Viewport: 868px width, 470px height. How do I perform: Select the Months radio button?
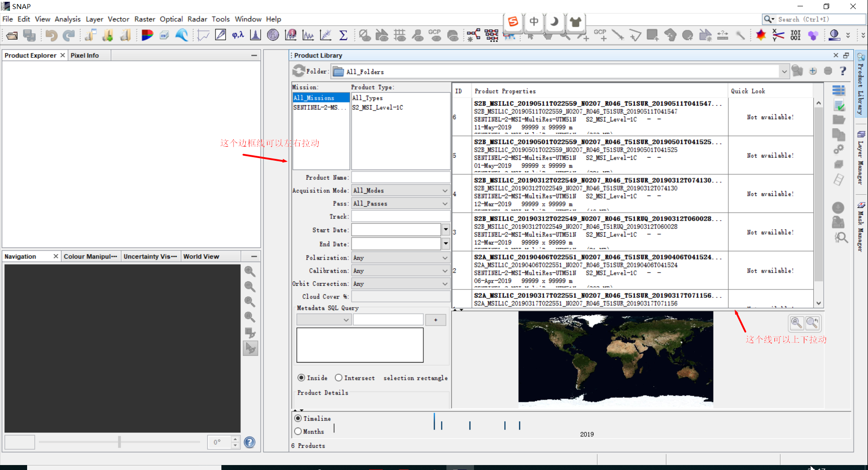(298, 432)
